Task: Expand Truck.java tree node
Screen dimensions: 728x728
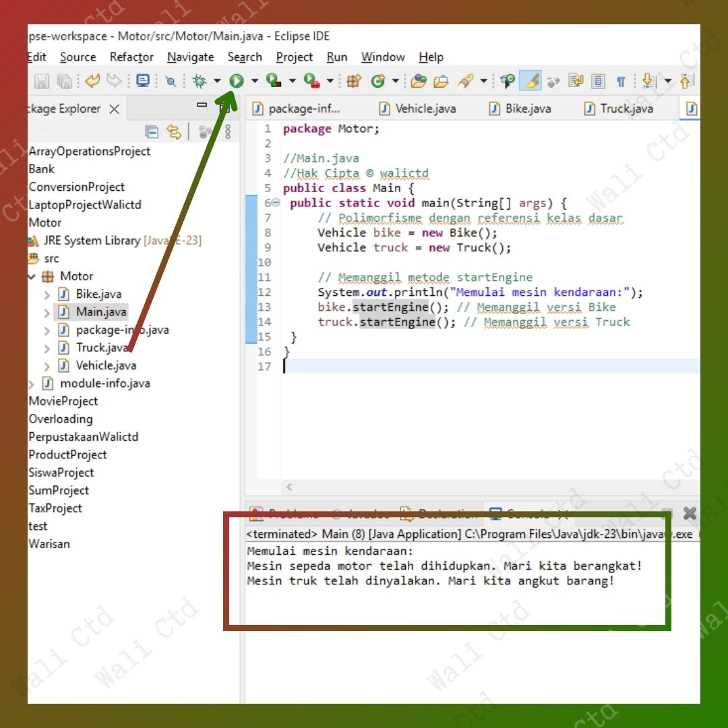Action: coord(47,348)
